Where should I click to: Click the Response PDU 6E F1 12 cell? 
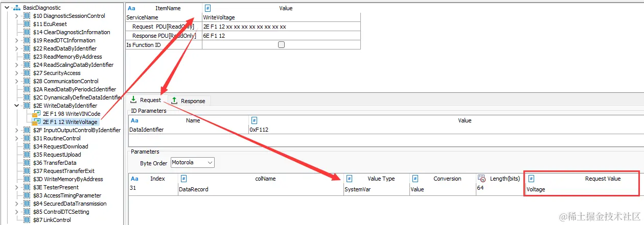pyautogui.click(x=281, y=36)
